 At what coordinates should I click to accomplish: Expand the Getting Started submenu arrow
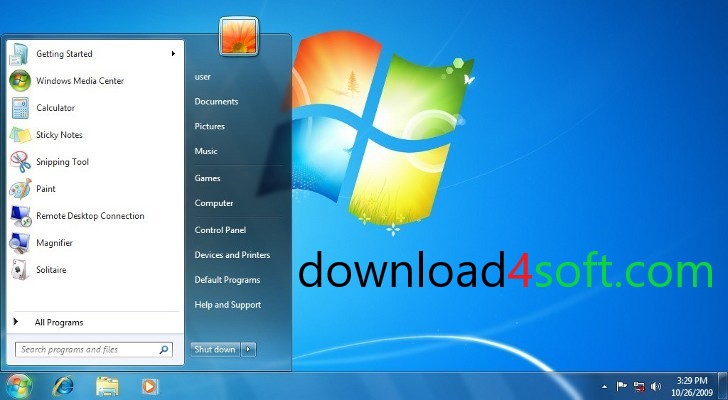click(x=173, y=54)
